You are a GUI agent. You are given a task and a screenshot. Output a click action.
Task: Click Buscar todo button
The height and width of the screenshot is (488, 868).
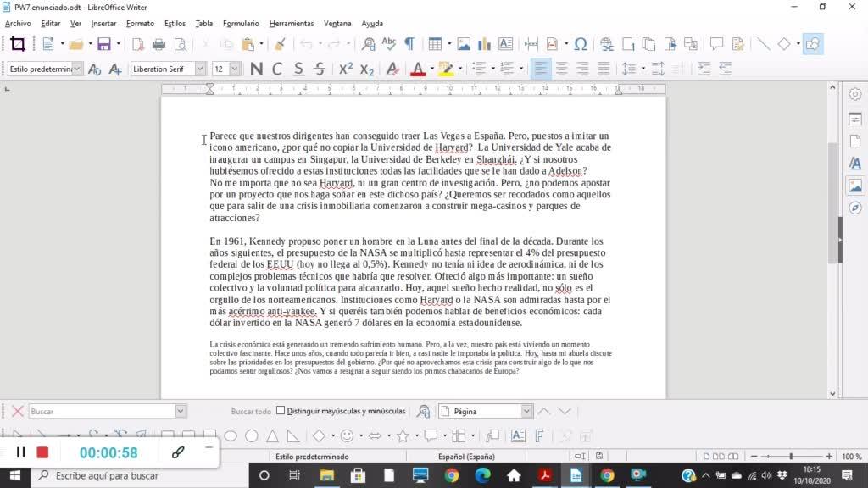(x=251, y=411)
